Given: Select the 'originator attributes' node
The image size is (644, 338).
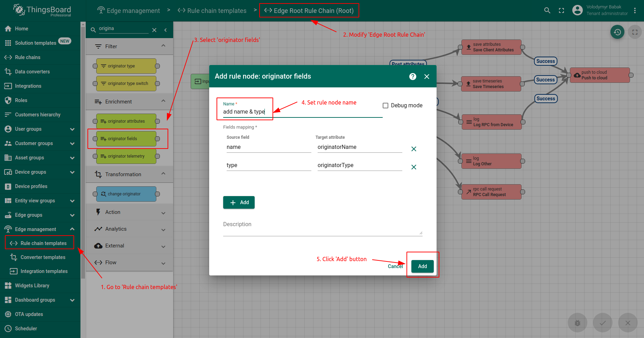Looking at the screenshot, I should 126,121.
